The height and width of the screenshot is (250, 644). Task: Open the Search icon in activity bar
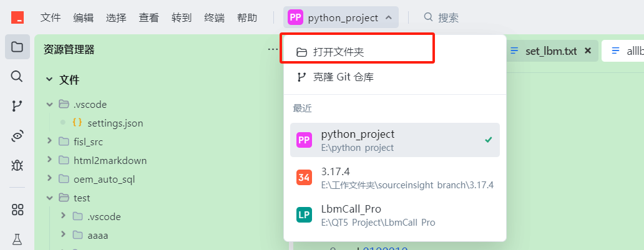point(17,77)
